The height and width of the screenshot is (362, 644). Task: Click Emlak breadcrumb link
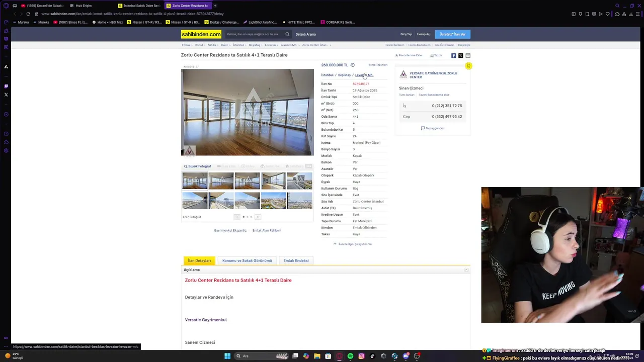pos(186,45)
